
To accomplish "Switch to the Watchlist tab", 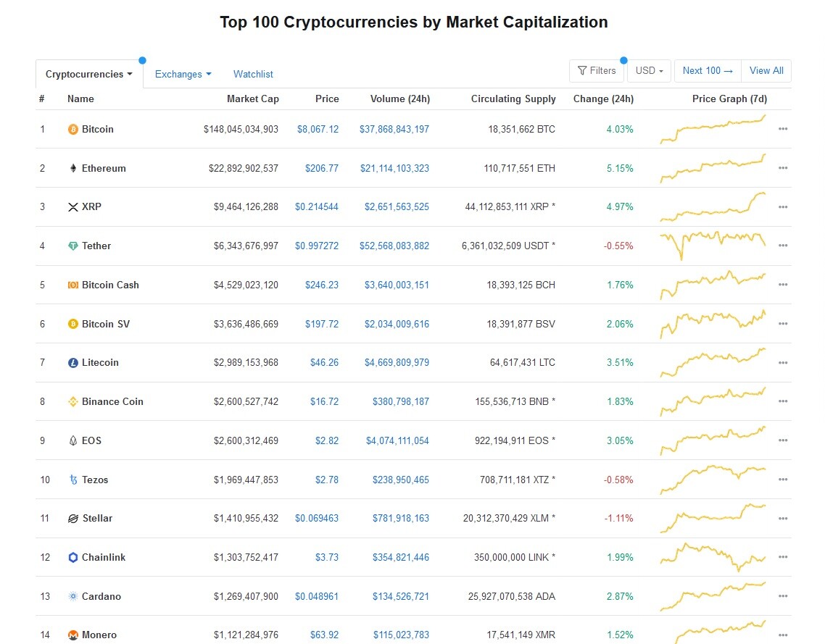I will (x=253, y=74).
